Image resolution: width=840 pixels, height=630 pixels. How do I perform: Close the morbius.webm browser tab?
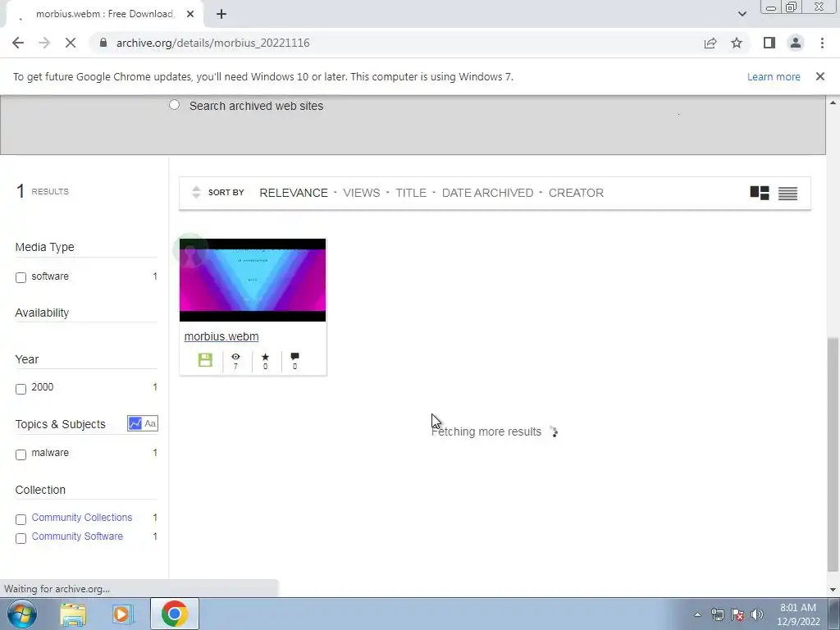point(190,15)
